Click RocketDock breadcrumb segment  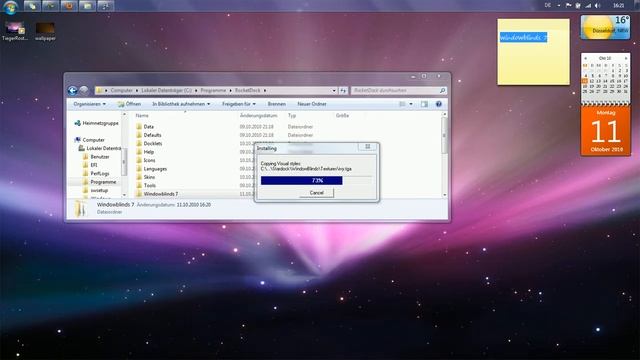[x=248, y=90]
